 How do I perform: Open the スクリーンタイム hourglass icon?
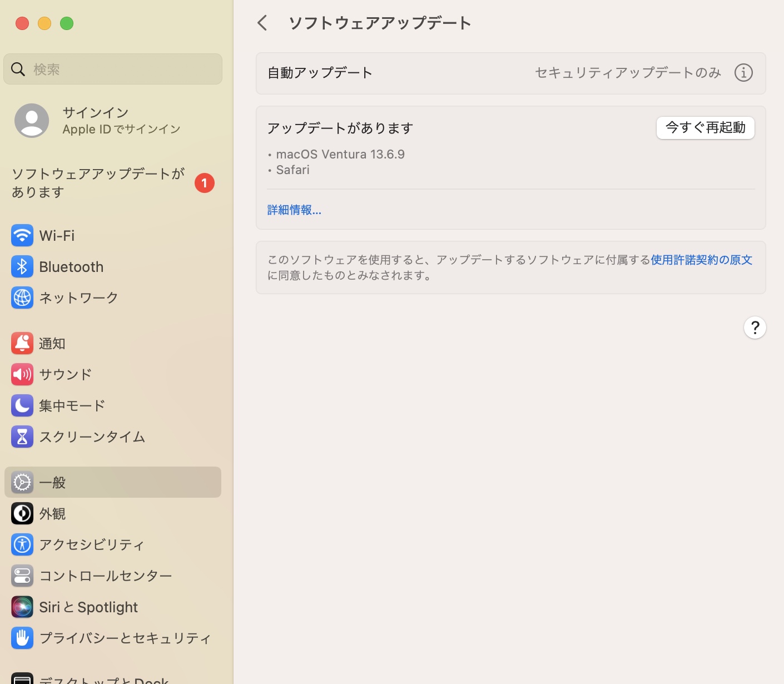22,437
